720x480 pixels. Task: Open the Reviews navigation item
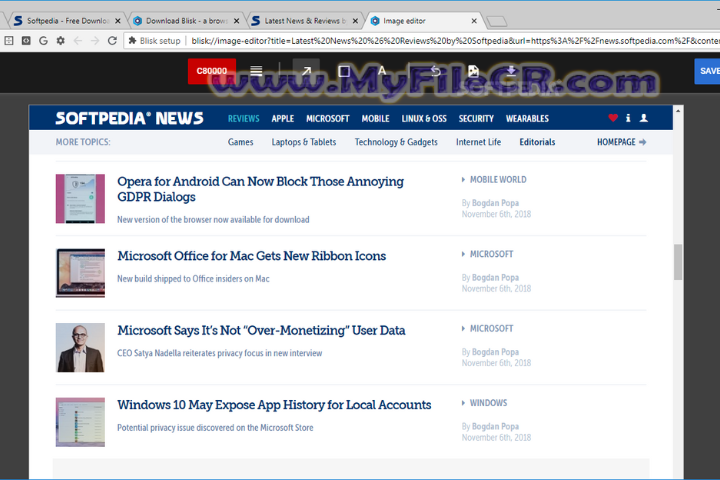coord(243,119)
